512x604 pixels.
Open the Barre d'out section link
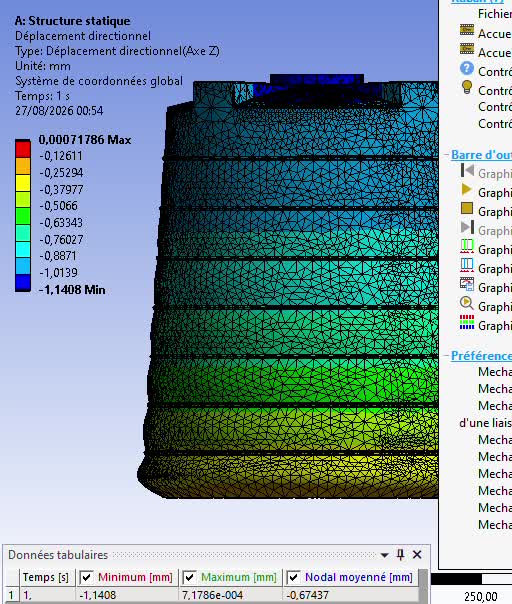(x=481, y=155)
